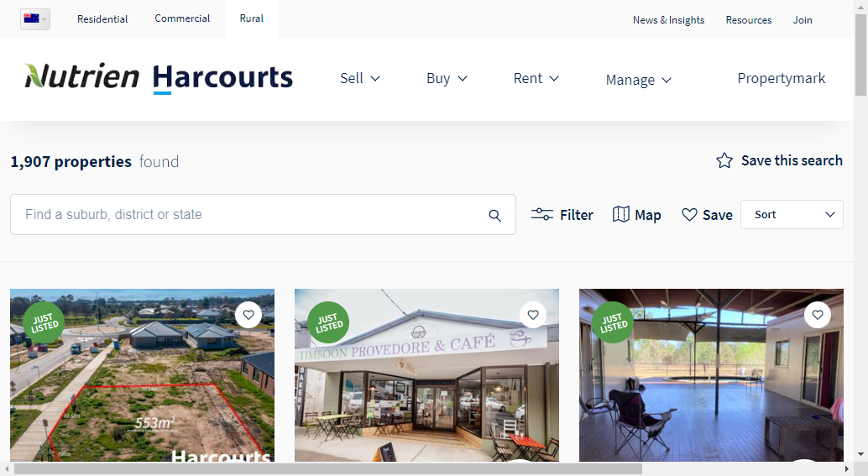
Task: Favorite the 553m² land listing
Action: coord(248,315)
